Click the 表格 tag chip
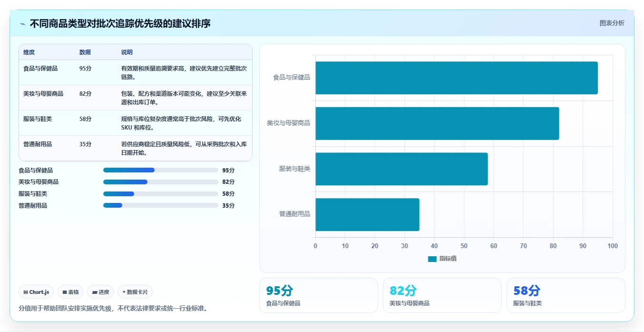 tap(70, 292)
